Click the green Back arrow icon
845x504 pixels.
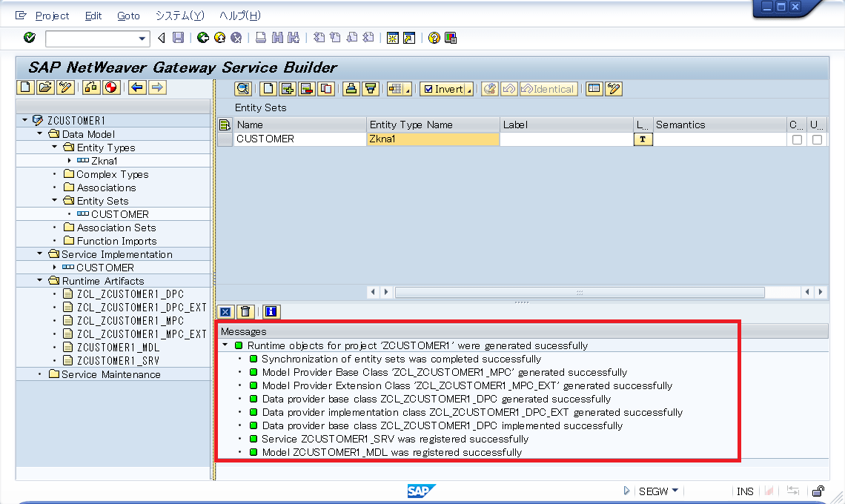click(203, 38)
